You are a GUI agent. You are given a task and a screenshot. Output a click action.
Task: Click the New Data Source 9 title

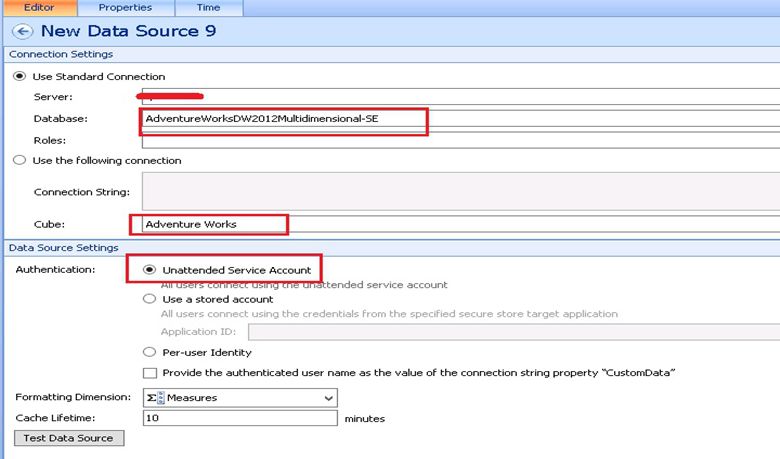(128, 31)
